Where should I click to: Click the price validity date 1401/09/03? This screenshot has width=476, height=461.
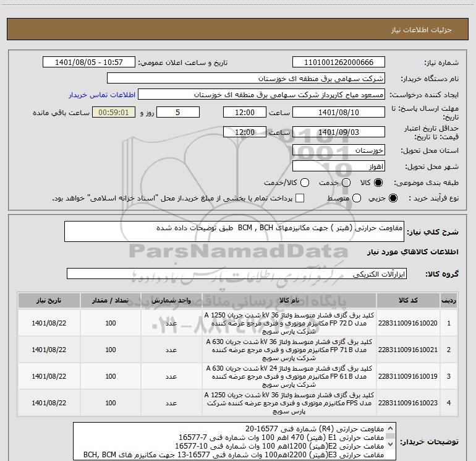[x=338, y=132]
